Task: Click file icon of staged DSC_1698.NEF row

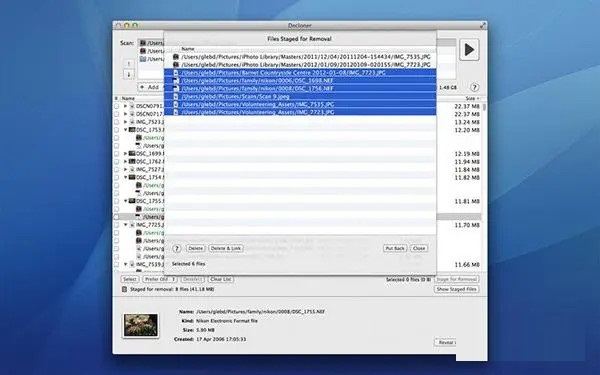Action: [176, 81]
